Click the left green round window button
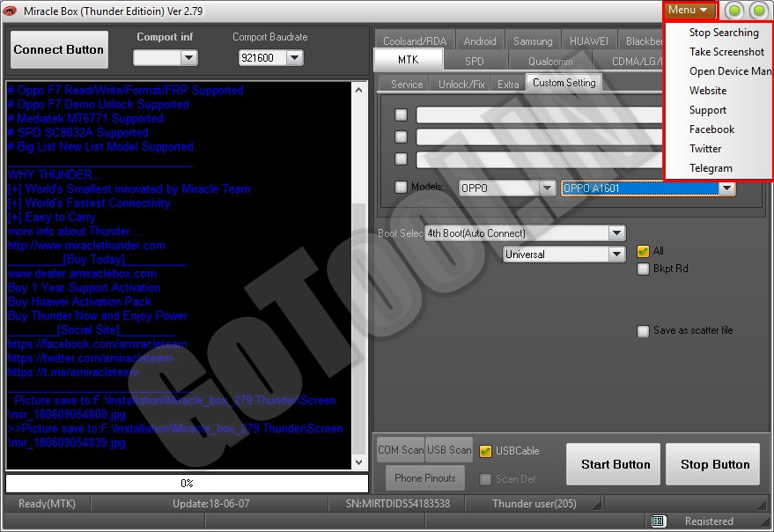This screenshot has height=532, width=774. 733,11
